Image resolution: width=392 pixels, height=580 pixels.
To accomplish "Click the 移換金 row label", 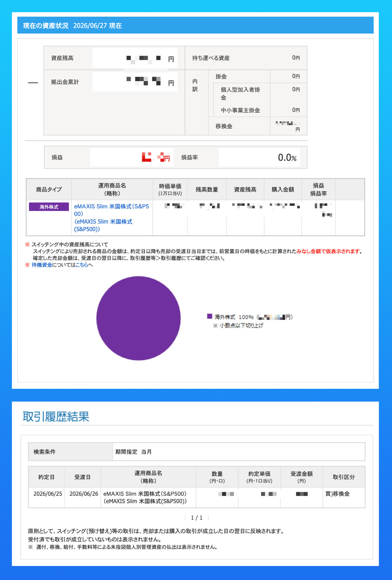I will 224,126.
